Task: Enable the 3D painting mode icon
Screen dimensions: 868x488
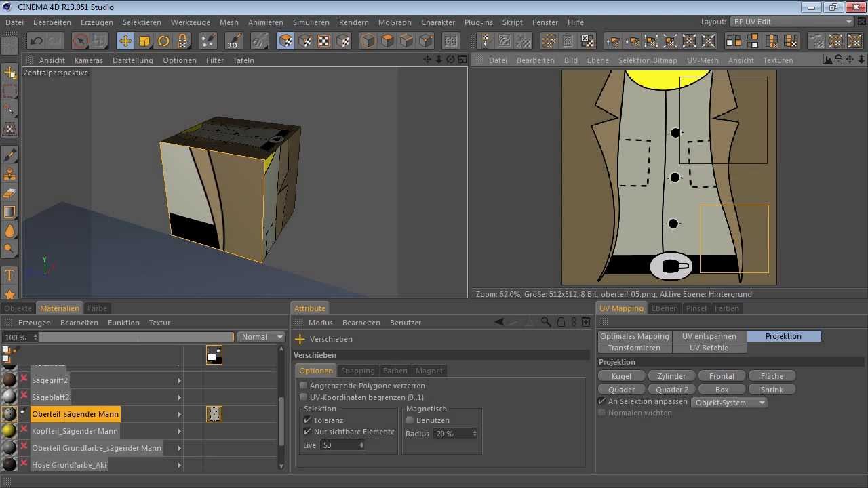Action: [233, 41]
